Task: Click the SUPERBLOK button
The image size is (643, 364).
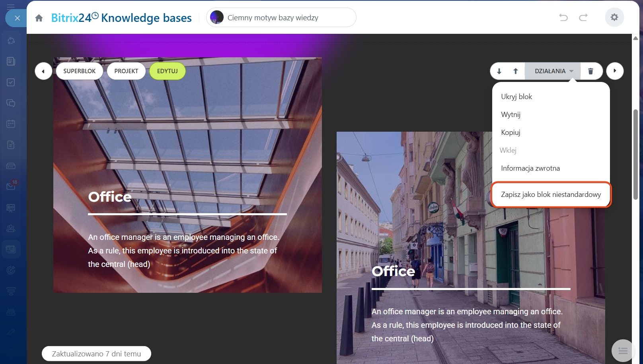Action: (80, 71)
